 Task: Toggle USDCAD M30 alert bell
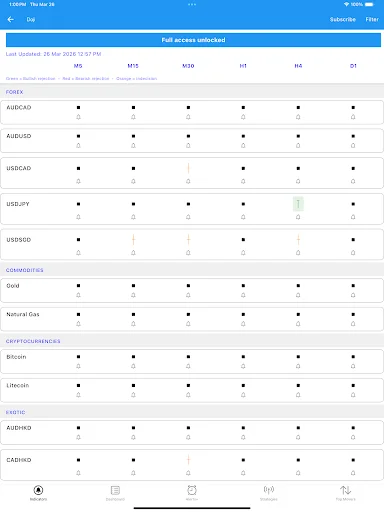coord(188,181)
